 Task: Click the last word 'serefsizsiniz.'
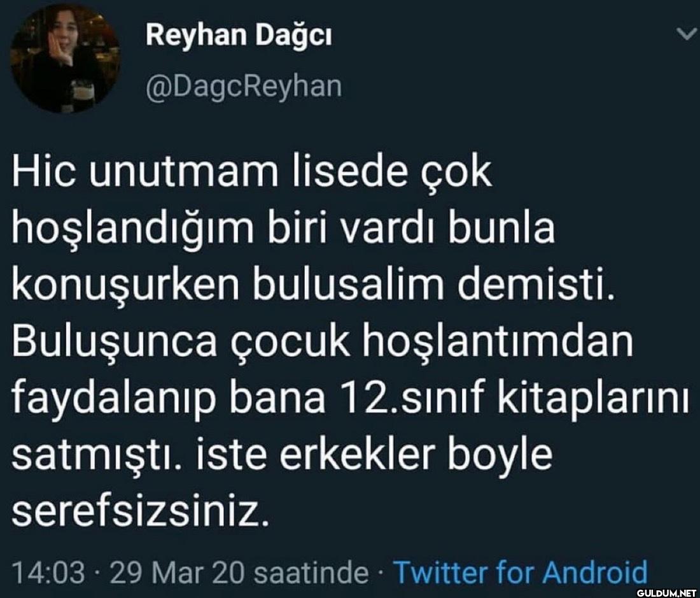tap(141, 511)
